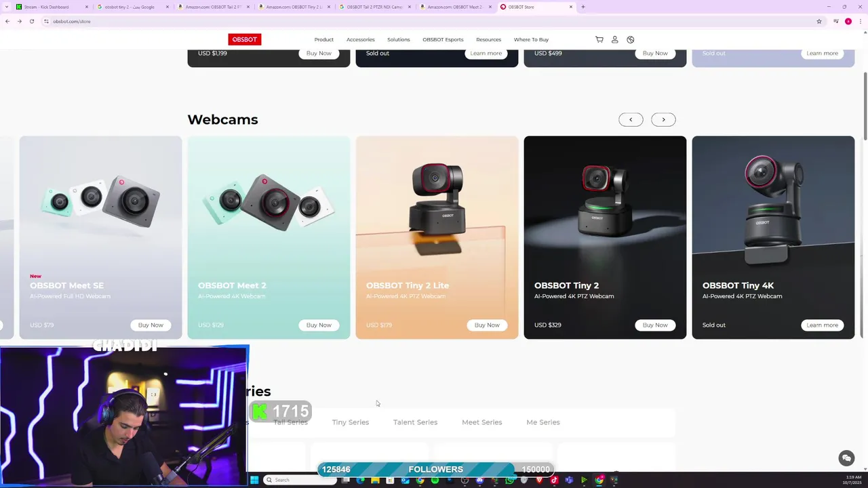
Task: Open the Where To Buy menu
Action: [x=531, y=39]
